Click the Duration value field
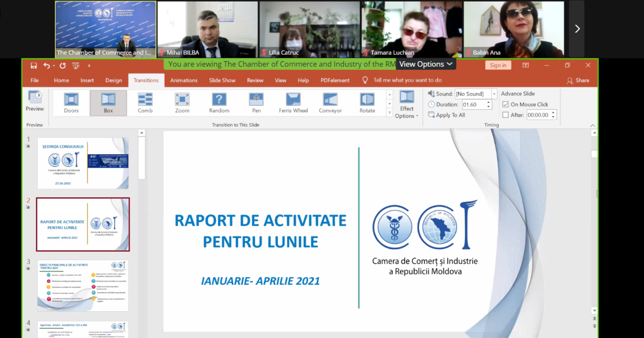 click(x=473, y=105)
